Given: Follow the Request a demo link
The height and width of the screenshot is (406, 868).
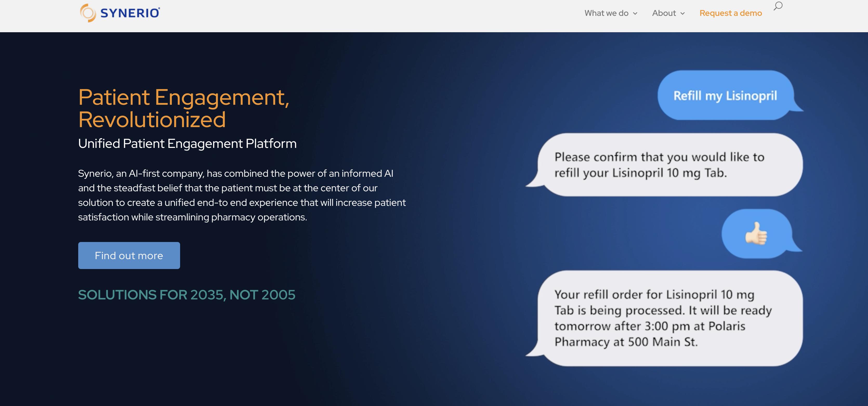Looking at the screenshot, I should click(x=731, y=13).
